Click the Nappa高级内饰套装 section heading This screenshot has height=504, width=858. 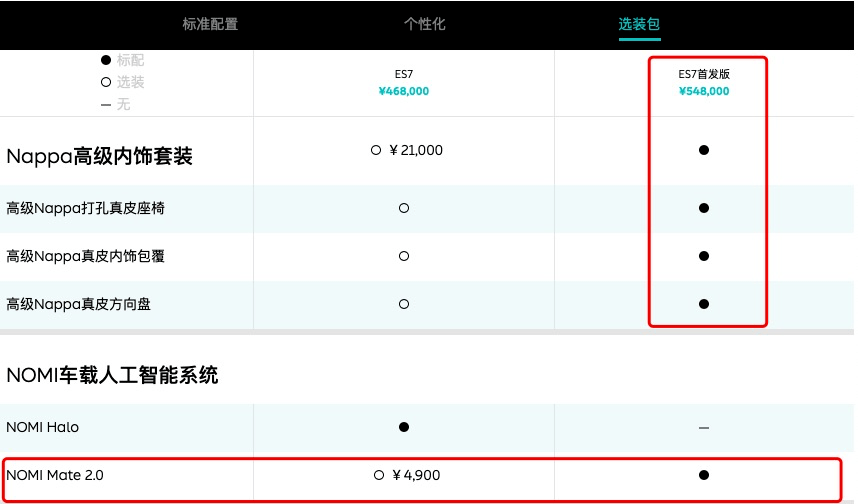[x=99, y=157]
